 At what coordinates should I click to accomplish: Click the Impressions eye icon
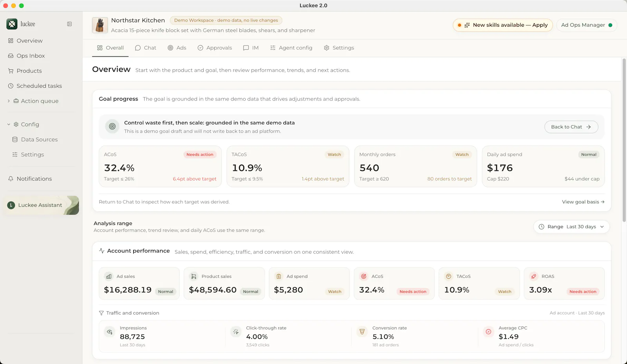pos(110,332)
